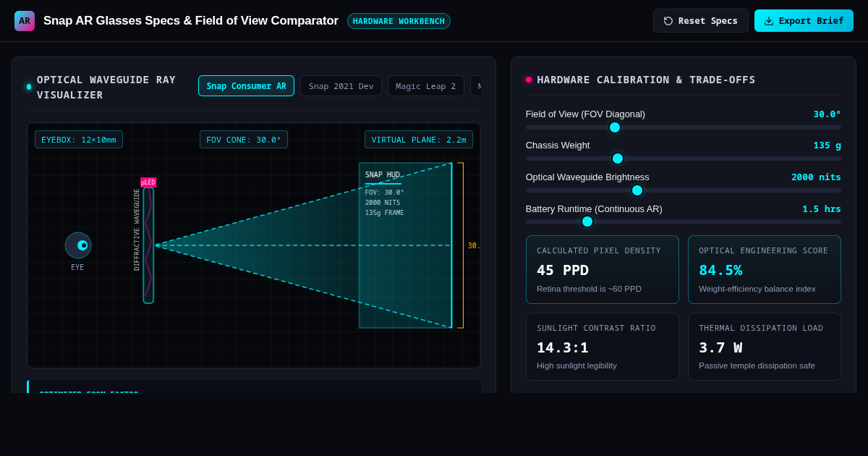This screenshot has width=868, height=456.
Task: Click the Battery Runtime slider handle
Action: pyautogui.click(x=587, y=221)
